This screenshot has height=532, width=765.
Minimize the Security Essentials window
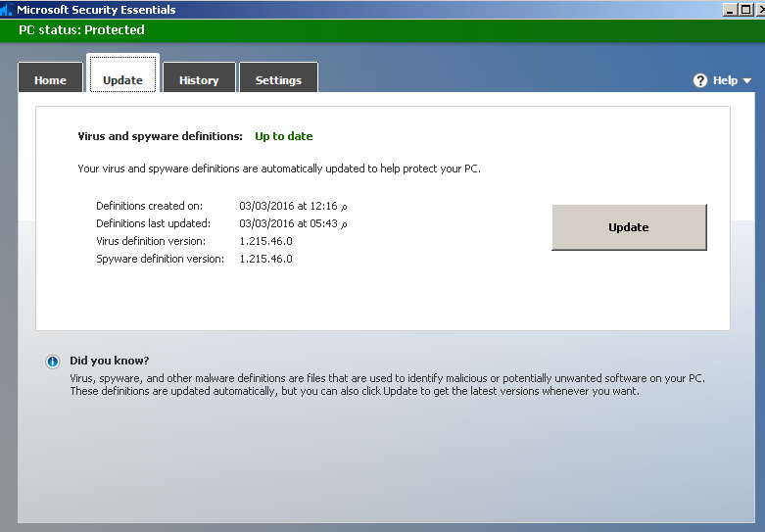pyautogui.click(x=731, y=9)
